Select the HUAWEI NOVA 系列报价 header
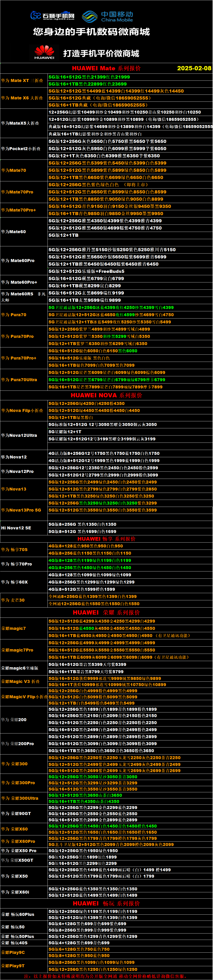The width and height of the screenshot is (213, 980). [106, 395]
